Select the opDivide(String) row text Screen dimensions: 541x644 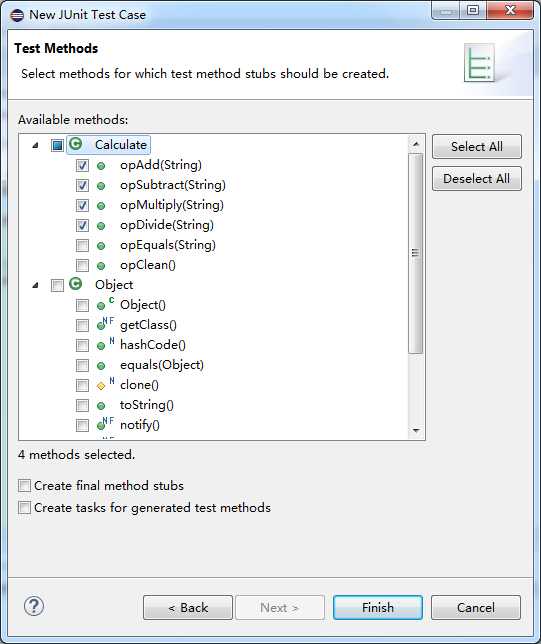coord(167,225)
